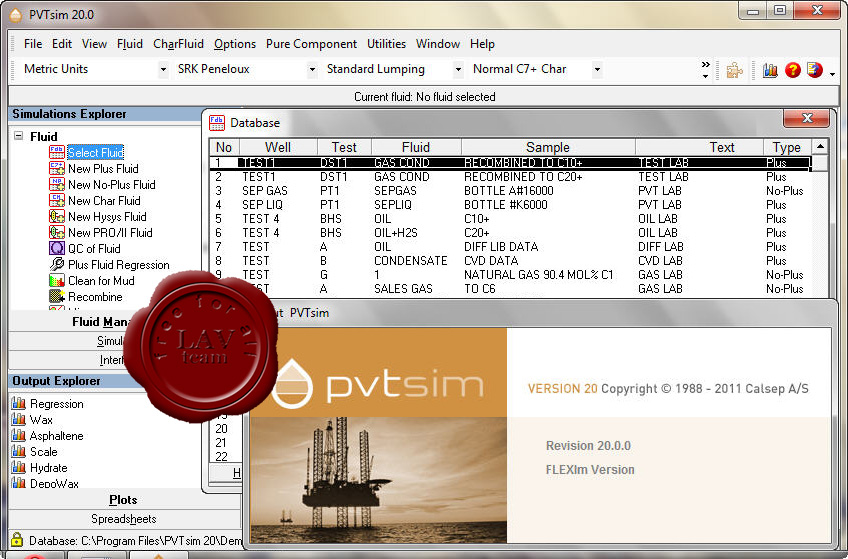This screenshot has height=559, width=848.
Task: Select row with BOTTLE #K6000 sample
Action: click(510, 205)
